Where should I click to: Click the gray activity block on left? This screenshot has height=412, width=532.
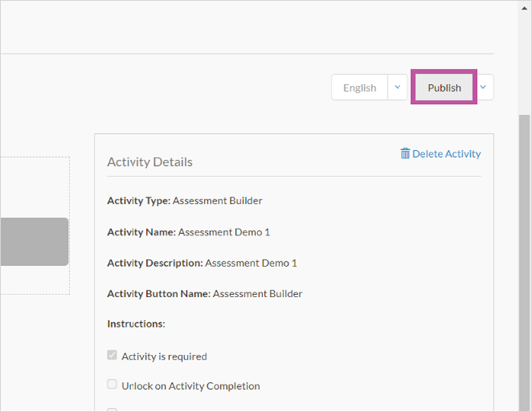point(34,241)
